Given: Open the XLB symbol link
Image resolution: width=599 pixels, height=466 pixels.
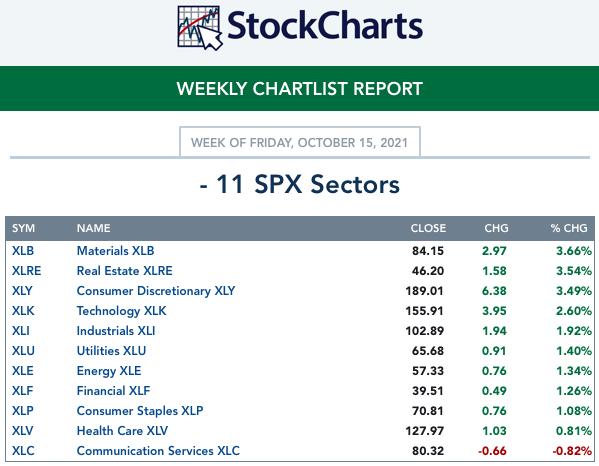Looking at the screenshot, I should [23, 251].
